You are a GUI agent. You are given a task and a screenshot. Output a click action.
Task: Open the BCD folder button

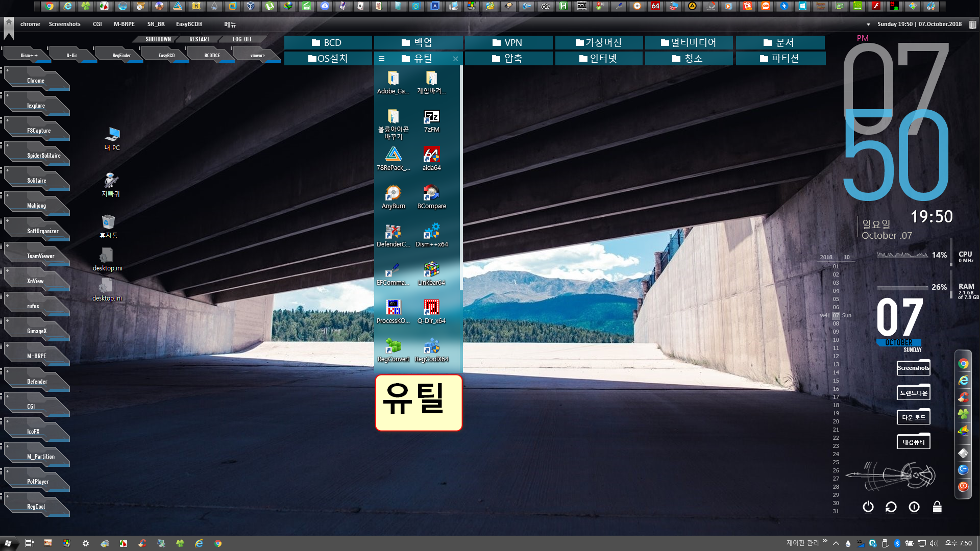tap(328, 43)
